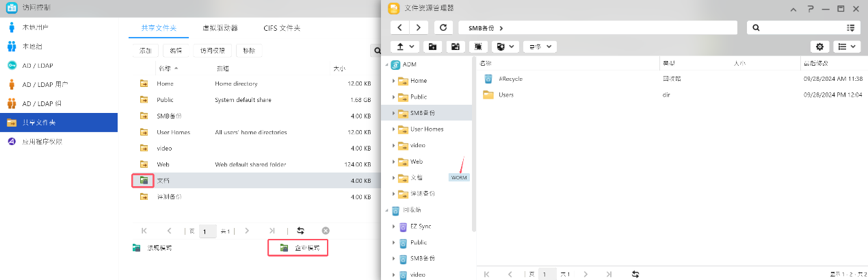The image size is (868, 280).
Task: Go back using the left arrow navigation button
Action: coord(399,27)
